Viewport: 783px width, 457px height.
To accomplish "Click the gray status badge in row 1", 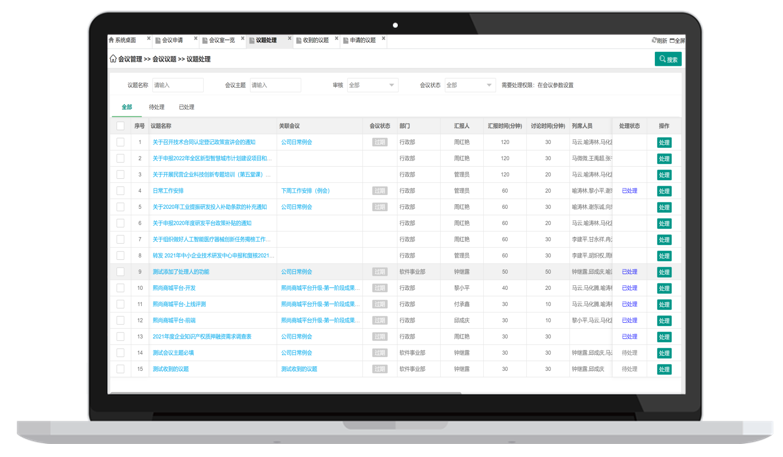I will pyautogui.click(x=380, y=142).
